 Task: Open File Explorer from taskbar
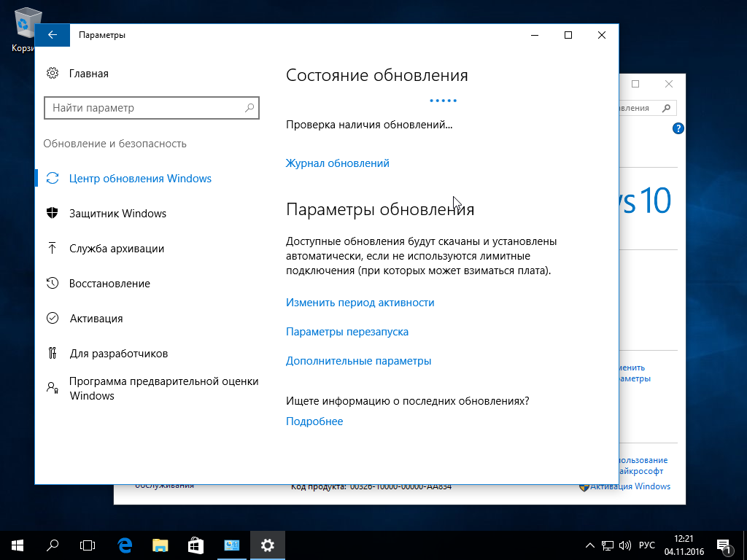(x=160, y=545)
